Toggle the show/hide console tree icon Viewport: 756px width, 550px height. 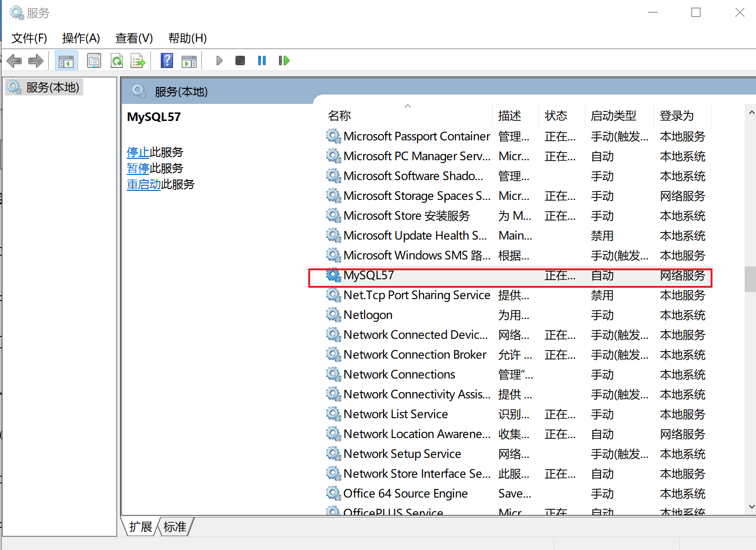click(66, 60)
